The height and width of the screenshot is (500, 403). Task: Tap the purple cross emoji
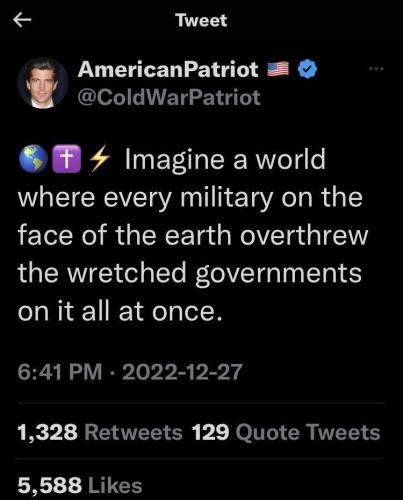[x=67, y=159]
